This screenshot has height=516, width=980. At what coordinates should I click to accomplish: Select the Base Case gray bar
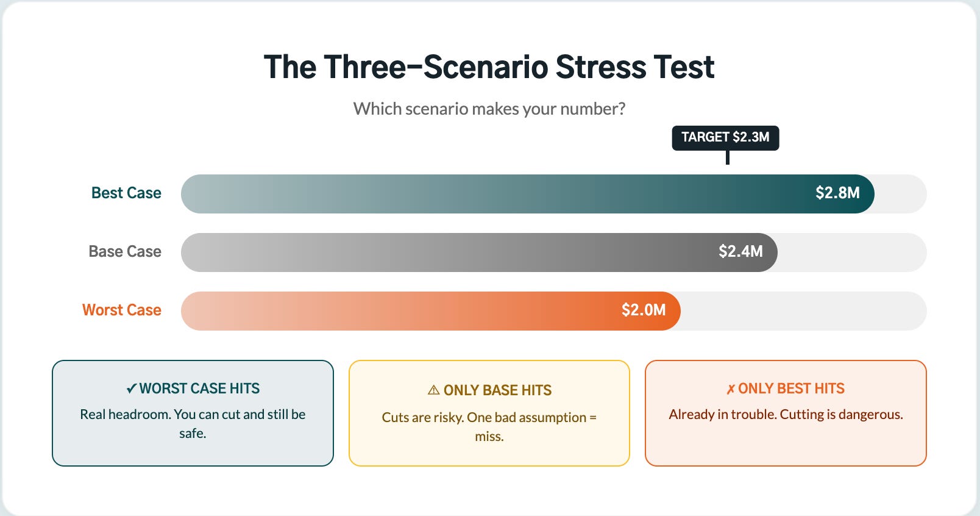point(479,253)
